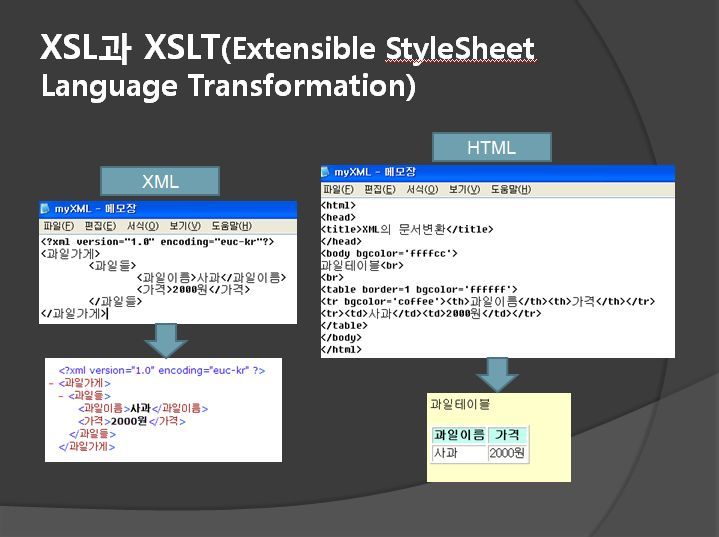Screen dimensions: 719x537
Task: Click the 2000원 cell in rendered table
Action: click(x=507, y=453)
